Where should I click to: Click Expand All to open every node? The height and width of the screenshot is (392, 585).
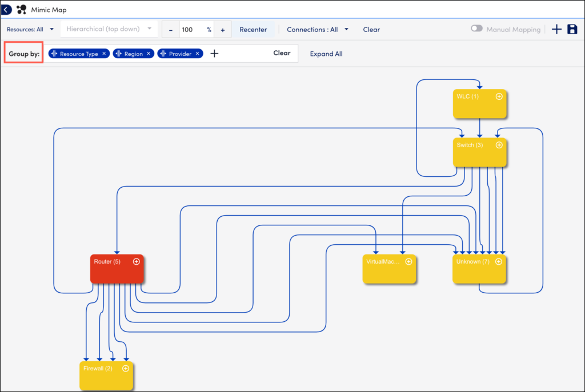point(326,54)
